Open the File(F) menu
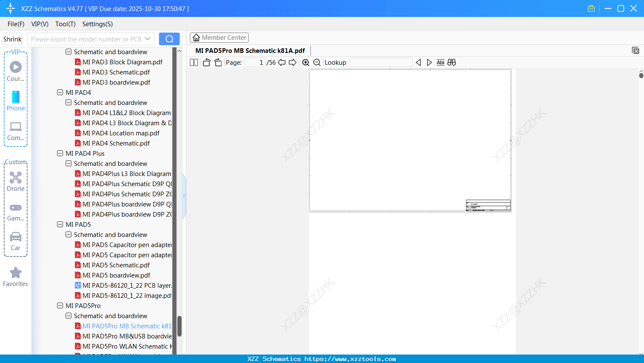Viewport: 644px width, 363px height. click(x=16, y=24)
